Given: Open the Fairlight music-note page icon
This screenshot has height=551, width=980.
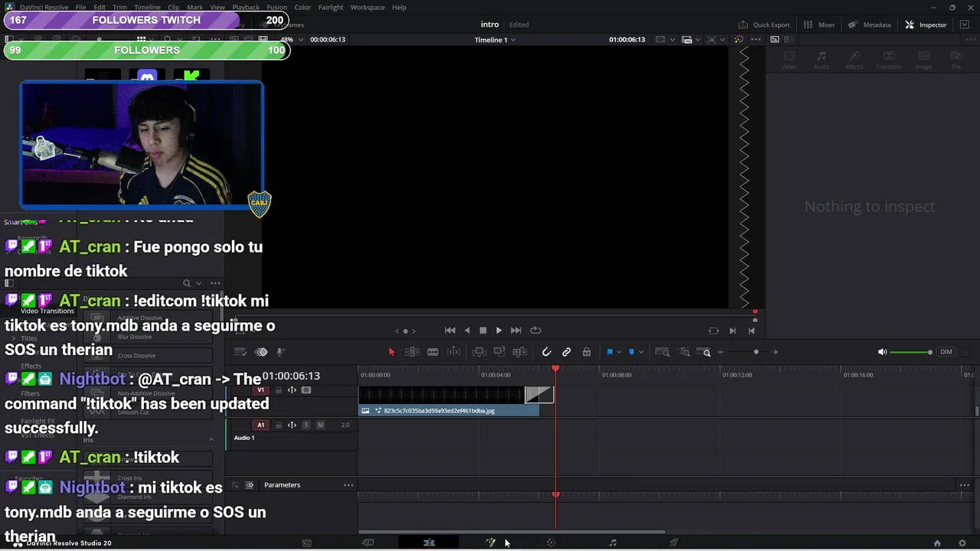Looking at the screenshot, I should 612,543.
